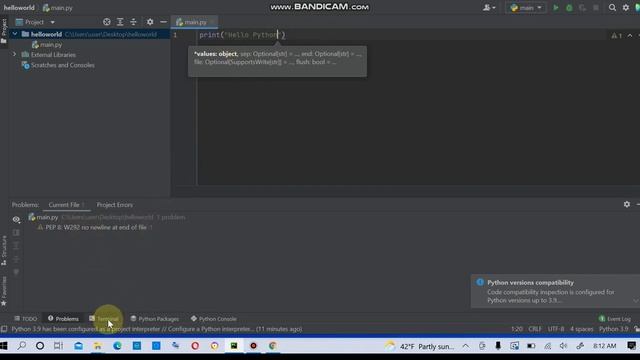The height and width of the screenshot is (360, 640).
Task: Open IDE settings gear in top toolbar
Action: (x=626, y=8)
